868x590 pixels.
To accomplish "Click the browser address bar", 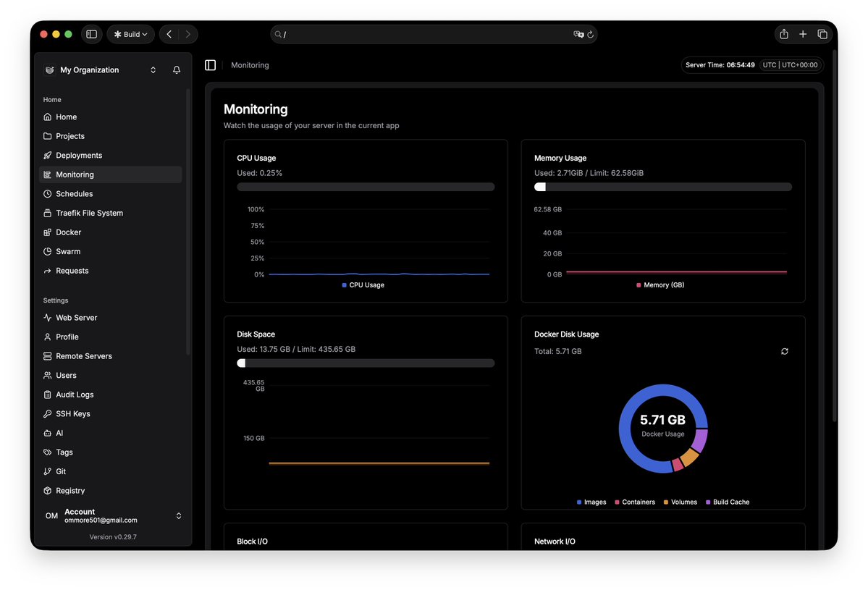I will tap(434, 34).
